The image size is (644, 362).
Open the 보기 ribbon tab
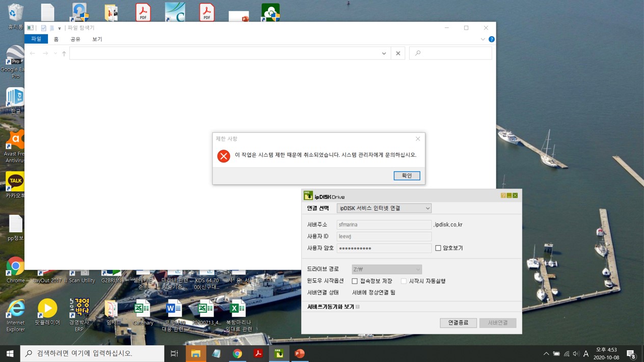click(97, 39)
